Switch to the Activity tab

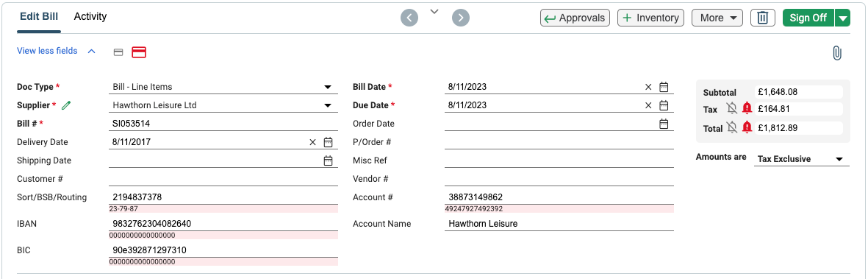click(90, 17)
